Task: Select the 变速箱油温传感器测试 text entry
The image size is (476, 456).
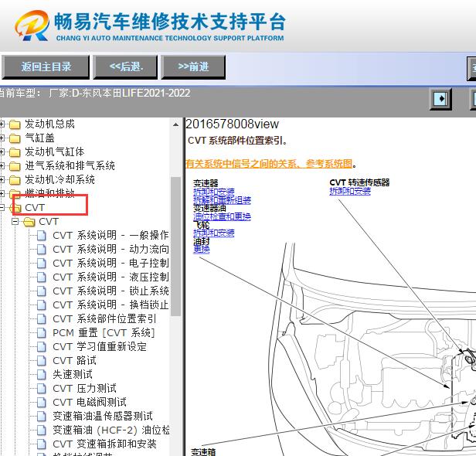Action: point(103,417)
